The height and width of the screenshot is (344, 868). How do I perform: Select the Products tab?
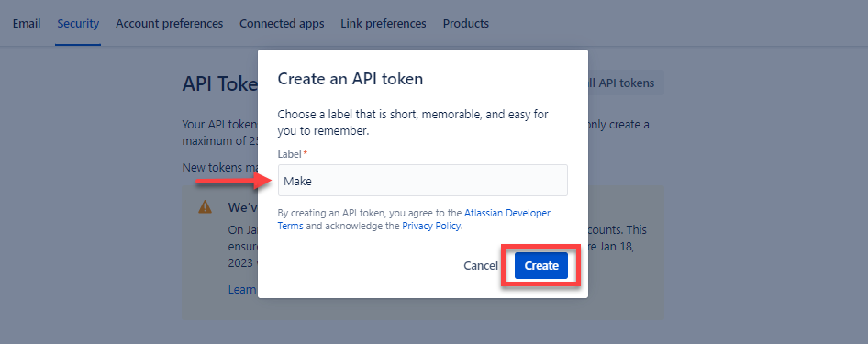(x=465, y=24)
